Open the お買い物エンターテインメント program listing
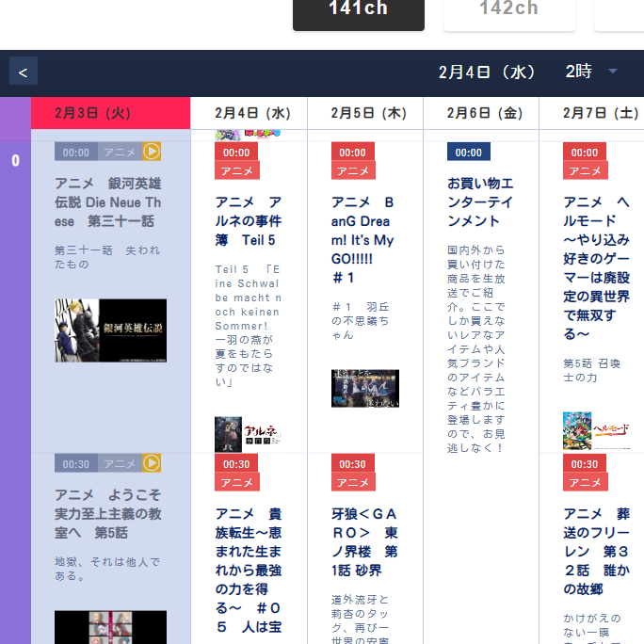644x644 pixels. point(480,201)
